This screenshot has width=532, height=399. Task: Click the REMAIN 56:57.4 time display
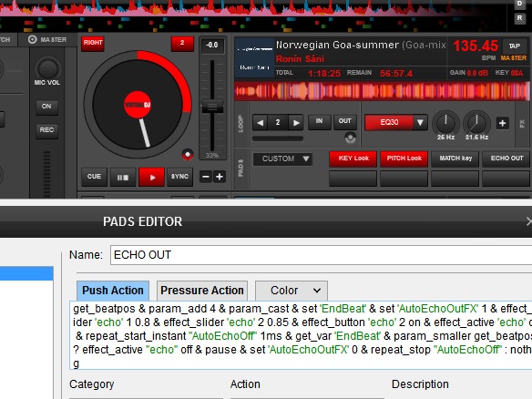coord(396,73)
